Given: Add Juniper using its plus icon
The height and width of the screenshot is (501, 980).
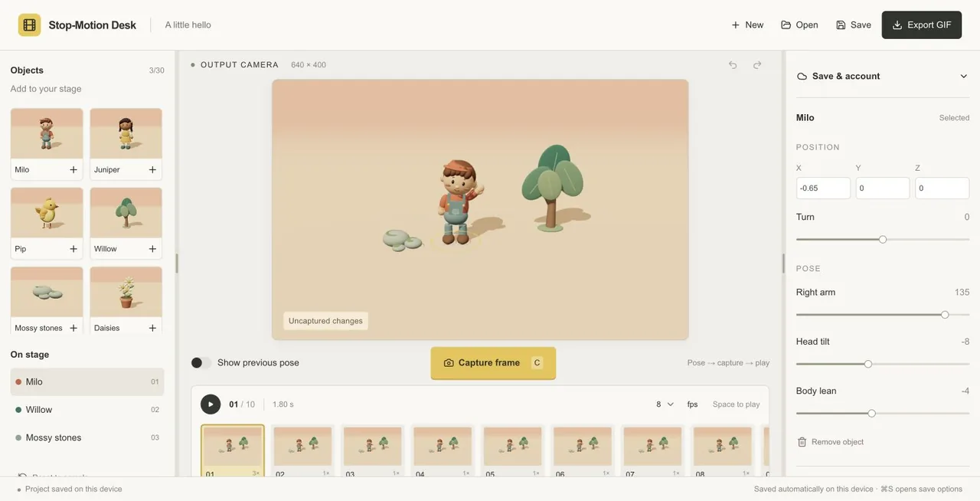Looking at the screenshot, I should click(x=152, y=170).
